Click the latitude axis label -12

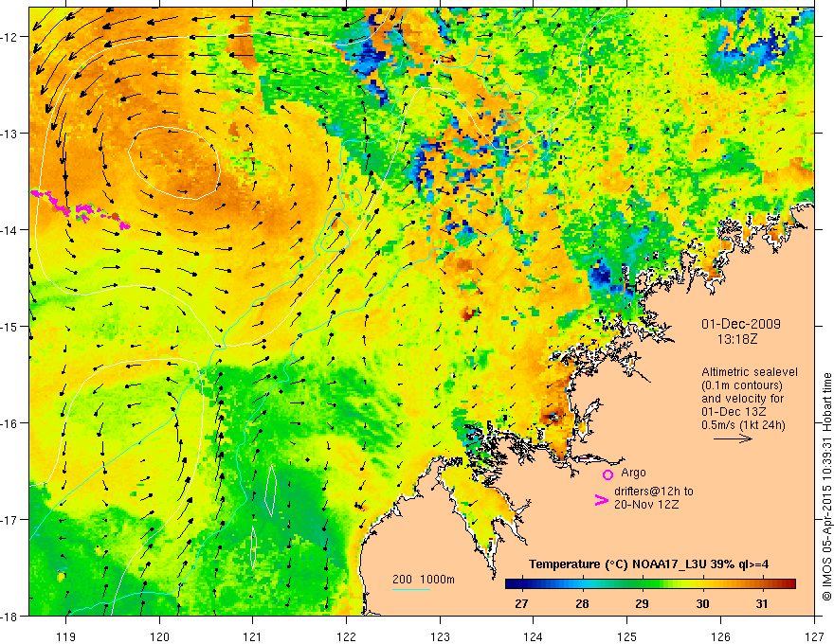click(10, 37)
